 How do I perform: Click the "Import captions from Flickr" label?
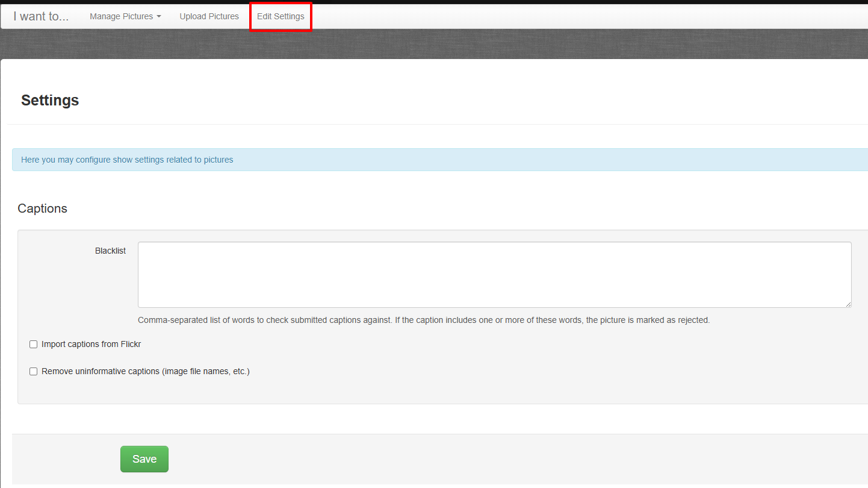[91, 345]
